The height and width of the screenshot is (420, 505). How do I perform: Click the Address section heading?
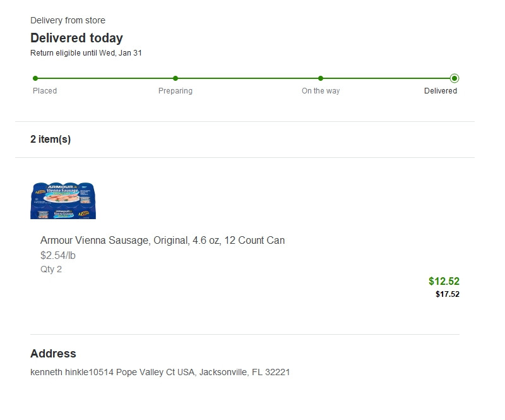(x=53, y=354)
